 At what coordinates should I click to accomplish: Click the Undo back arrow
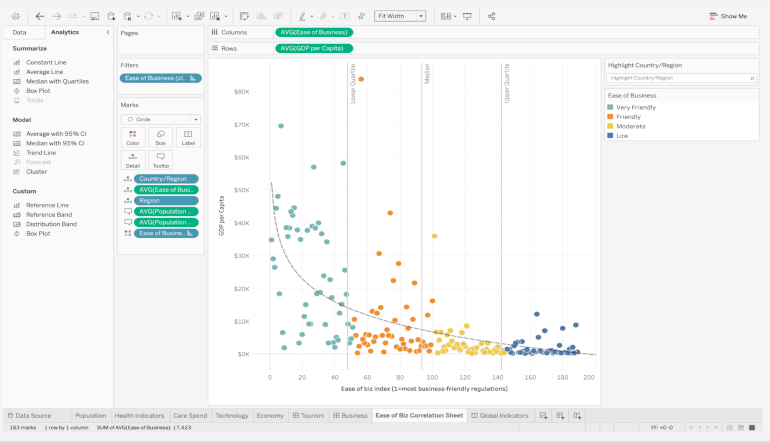click(40, 16)
